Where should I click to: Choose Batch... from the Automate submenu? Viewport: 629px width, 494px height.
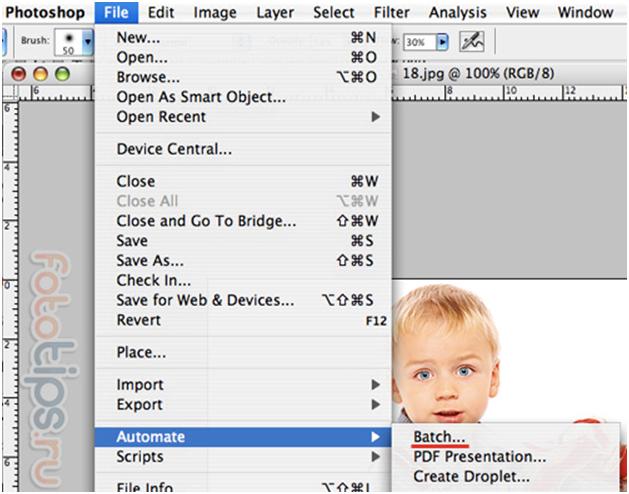click(440, 437)
